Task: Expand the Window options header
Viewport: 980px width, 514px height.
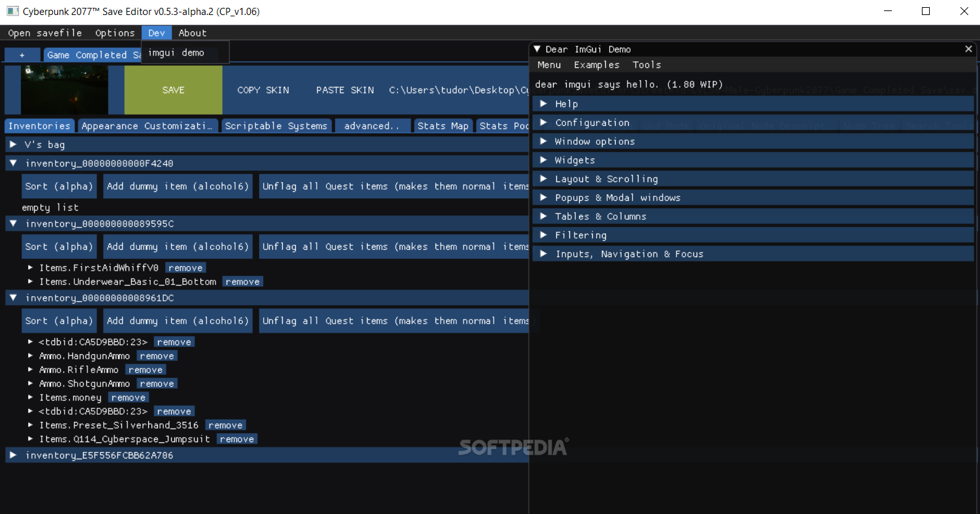Action: 753,142
